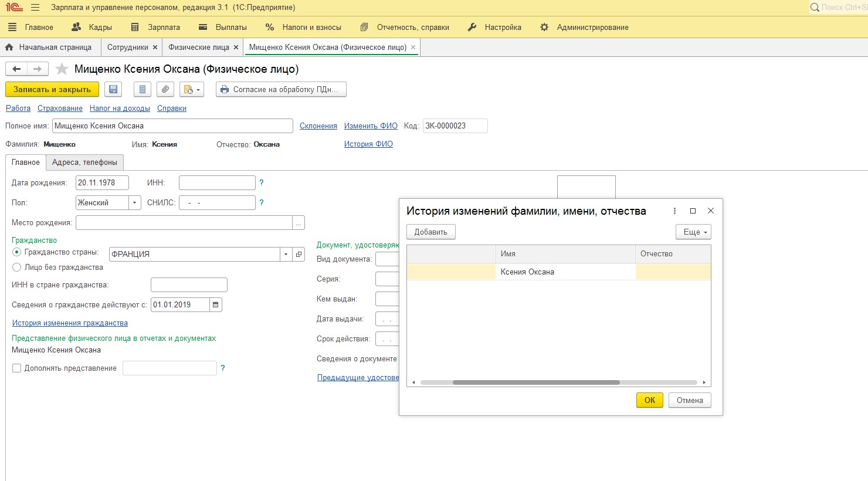Open the document list icon in toolbar
The height and width of the screenshot is (481, 868).
coord(142,89)
